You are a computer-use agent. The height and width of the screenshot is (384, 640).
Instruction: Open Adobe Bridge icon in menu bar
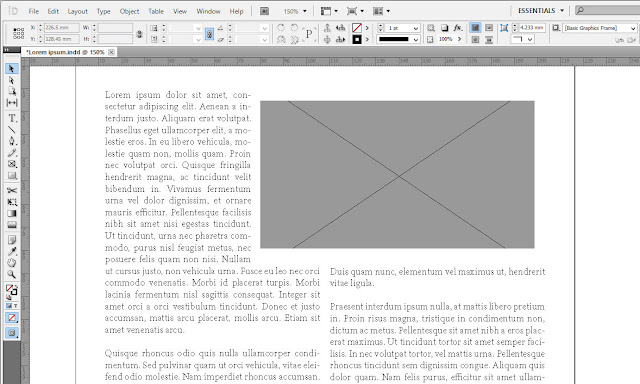pos(264,11)
